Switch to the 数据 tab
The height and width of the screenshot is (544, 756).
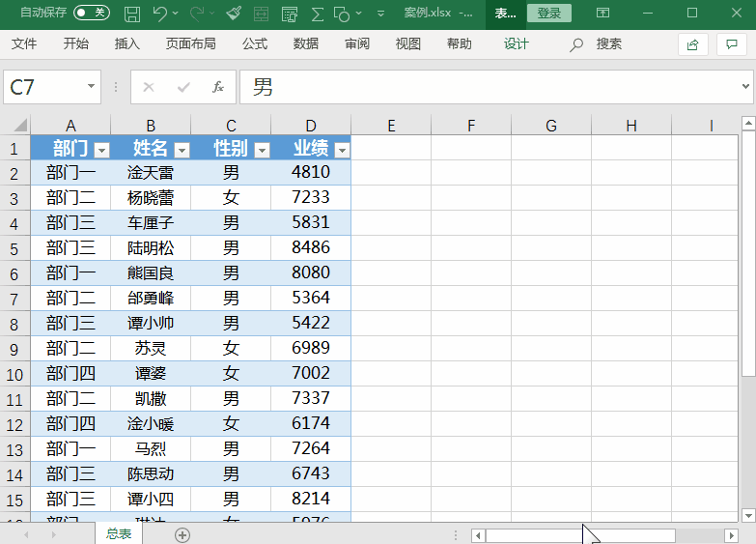[x=306, y=43]
